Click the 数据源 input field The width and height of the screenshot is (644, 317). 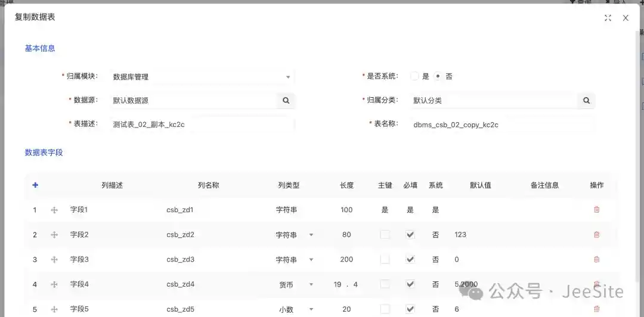[193, 100]
